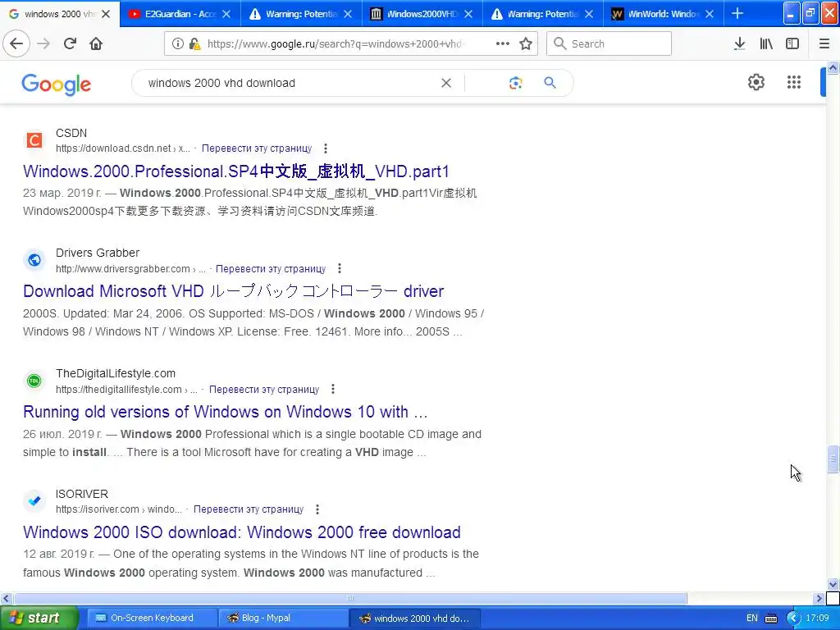The width and height of the screenshot is (840, 630).
Task: Switch to On-Screen Keyboard taskbar window
Action: click(x=151, y=618)
